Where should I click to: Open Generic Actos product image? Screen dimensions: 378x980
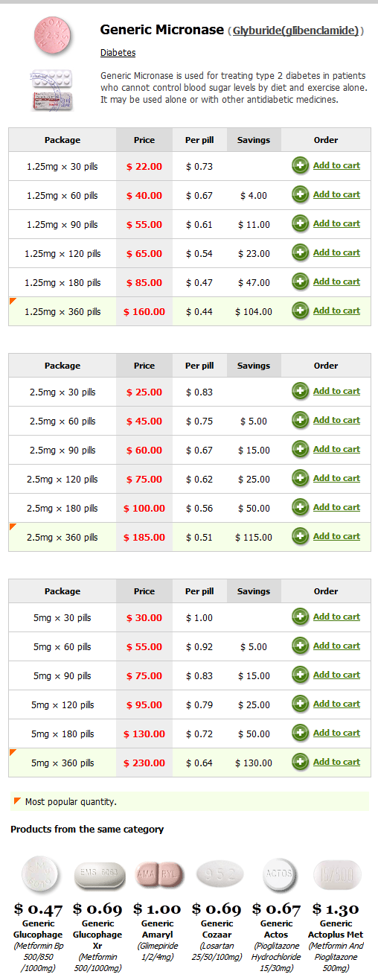click(277, 874)
